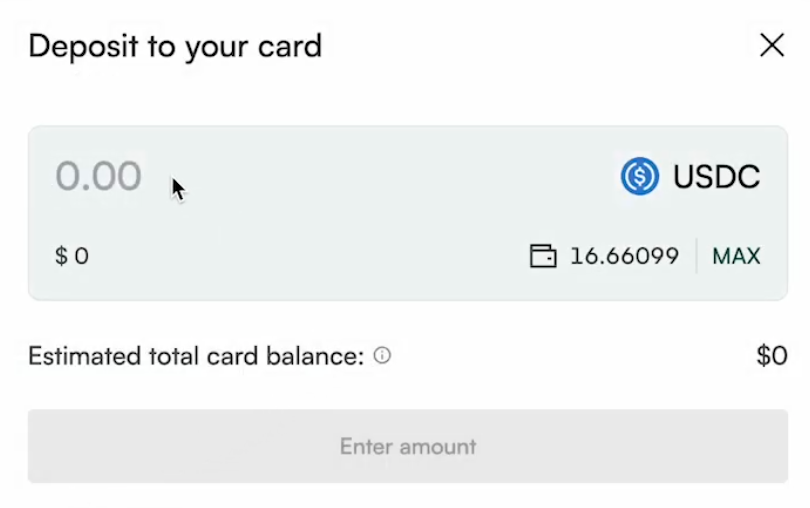
Task: Select the MAX amount option
Action: click(x=736, y=256)
